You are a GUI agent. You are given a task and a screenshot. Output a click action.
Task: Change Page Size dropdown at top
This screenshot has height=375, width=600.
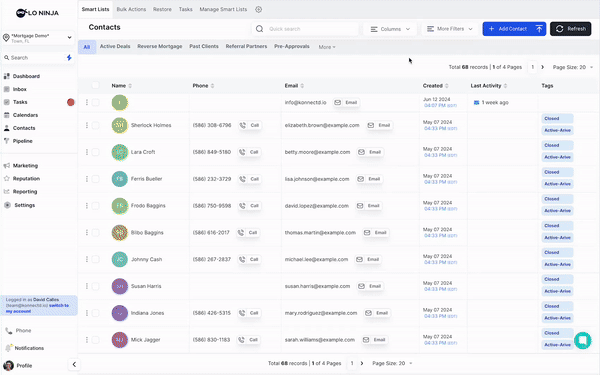tap(573, 67)
